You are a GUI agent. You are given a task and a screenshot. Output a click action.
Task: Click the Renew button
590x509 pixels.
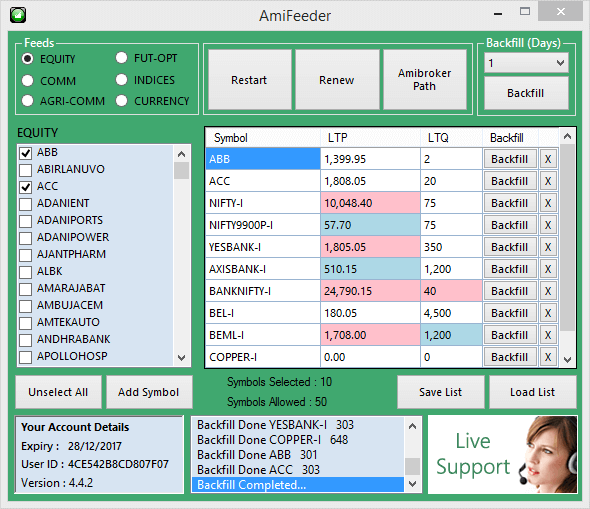[337, 80]
